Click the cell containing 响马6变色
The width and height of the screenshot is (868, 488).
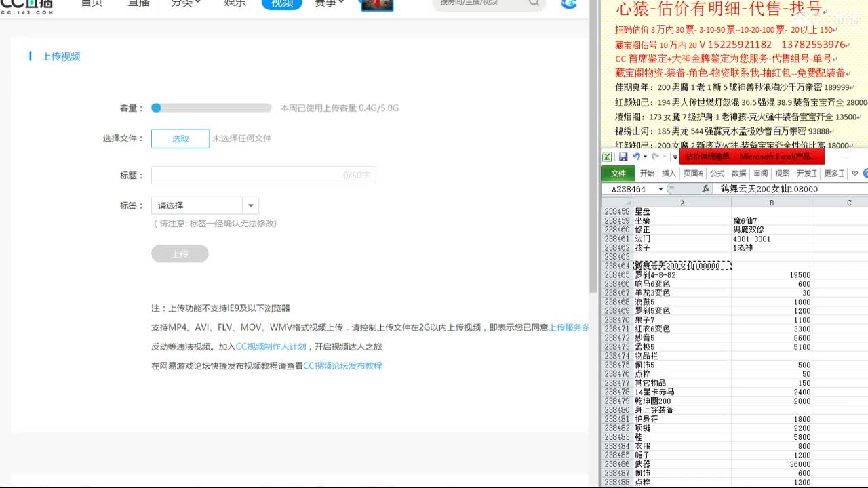coord(682,284)
